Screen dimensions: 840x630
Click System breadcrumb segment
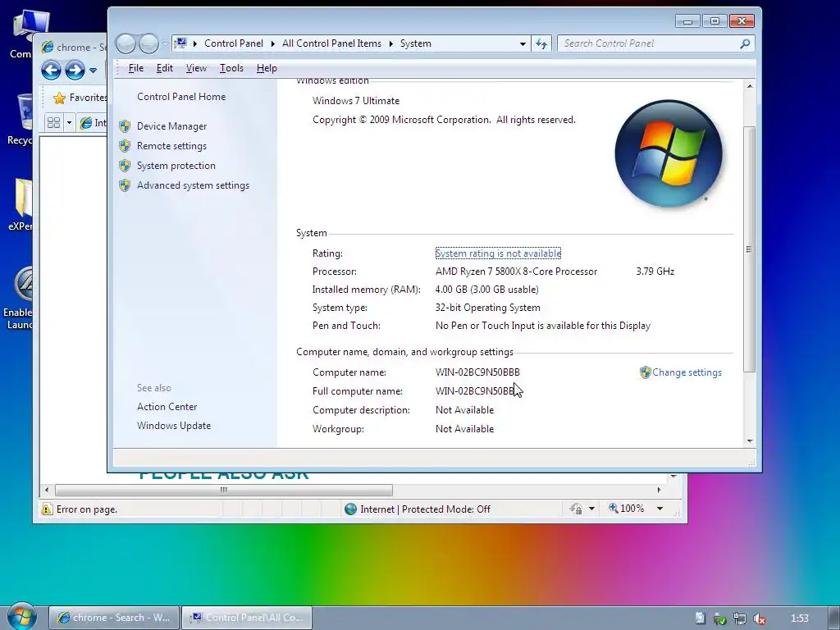[x=416, y=43]
